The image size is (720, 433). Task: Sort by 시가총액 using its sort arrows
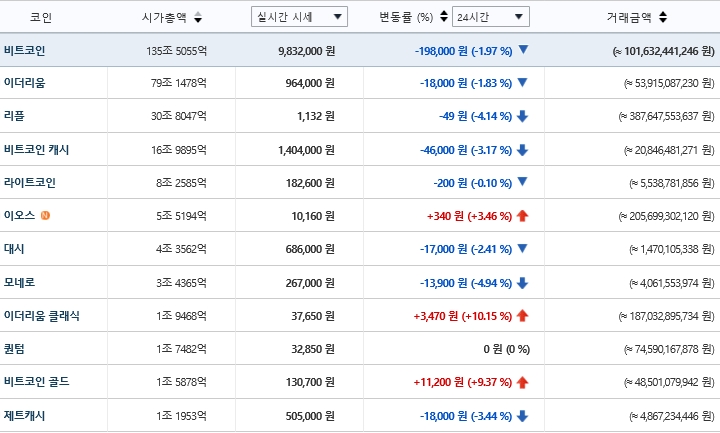pos(198,17)
